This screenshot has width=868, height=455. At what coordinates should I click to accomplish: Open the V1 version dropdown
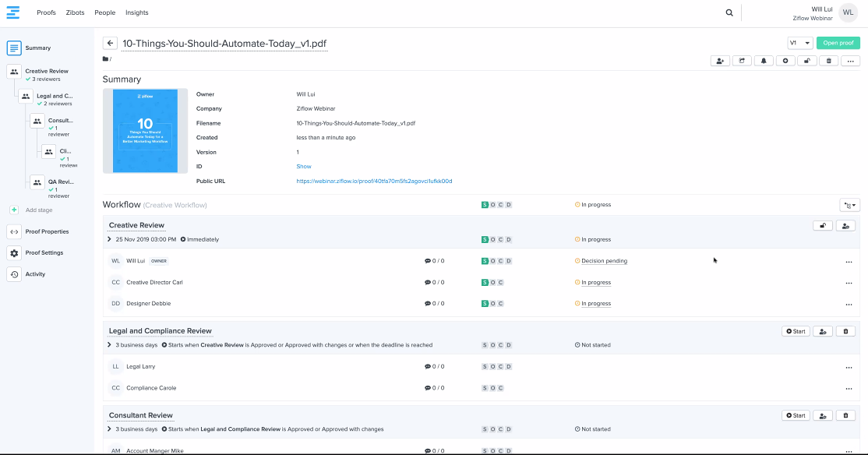pyautogui.click(x=799, y=43)
